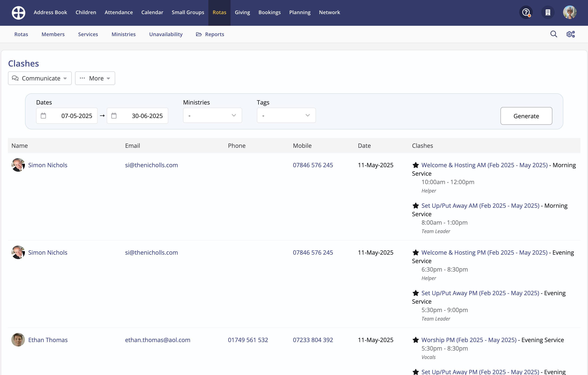
Task: Click the Mobile column header
Action: [302, 146]
